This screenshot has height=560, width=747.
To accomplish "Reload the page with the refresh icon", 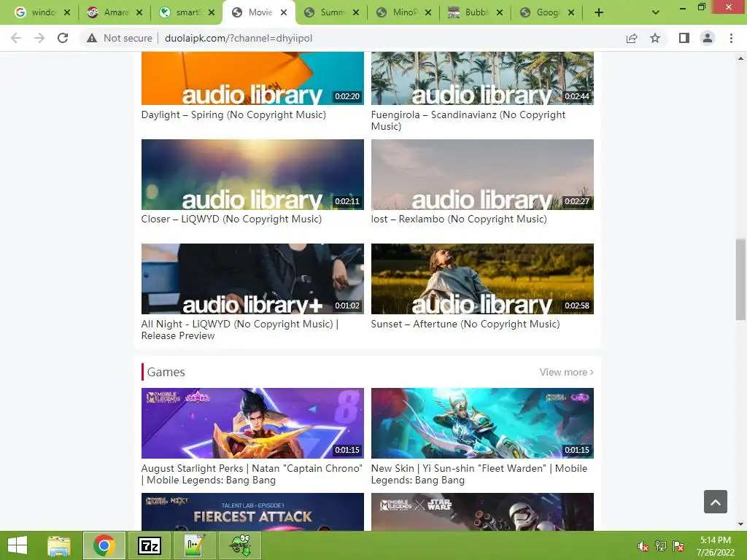I will [63, 38].
